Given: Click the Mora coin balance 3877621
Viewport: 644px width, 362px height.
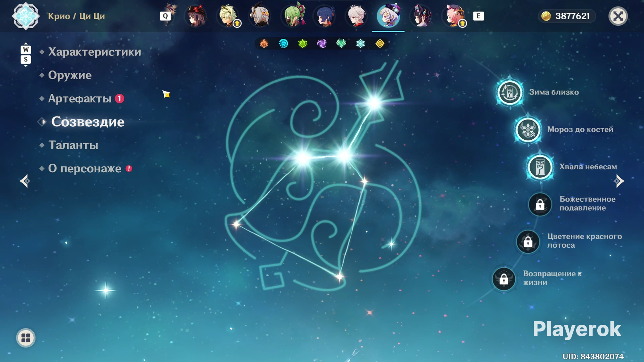Looking at the screenshot, I should coord(568,16).
